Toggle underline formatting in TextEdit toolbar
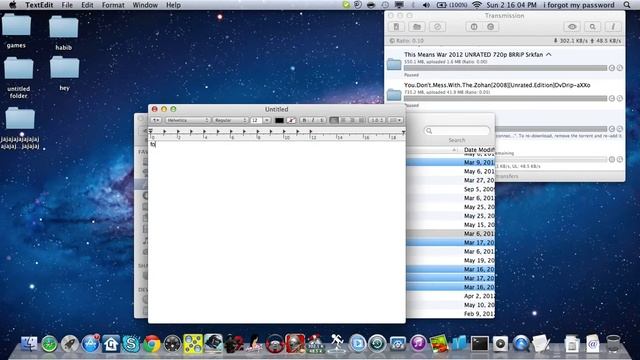 pyautogui.click(x=321, y=120)
